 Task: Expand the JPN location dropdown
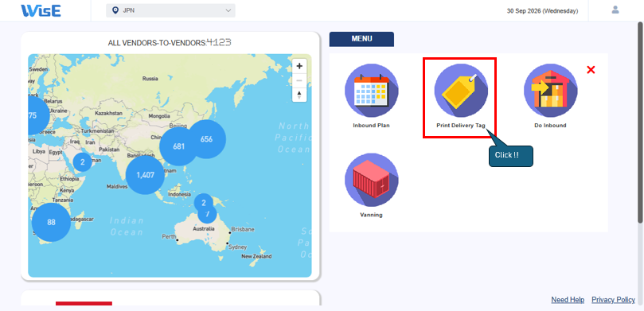(170, 10)
